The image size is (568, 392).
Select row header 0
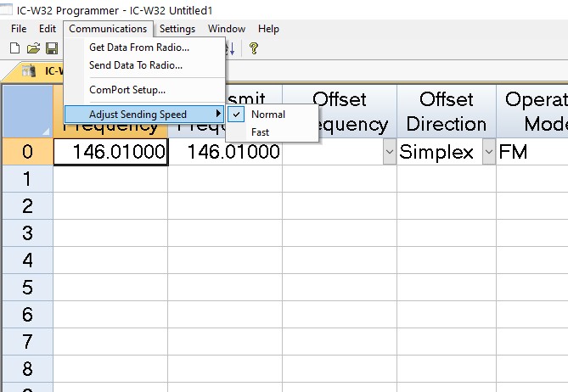pos(27,152)
